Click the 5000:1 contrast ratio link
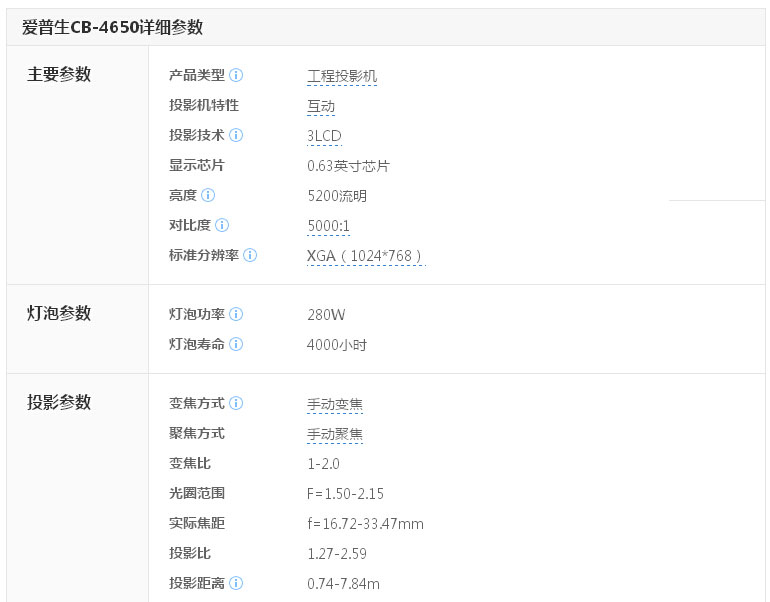This screenshot has height=602, width=770. [x=328, y=226]
